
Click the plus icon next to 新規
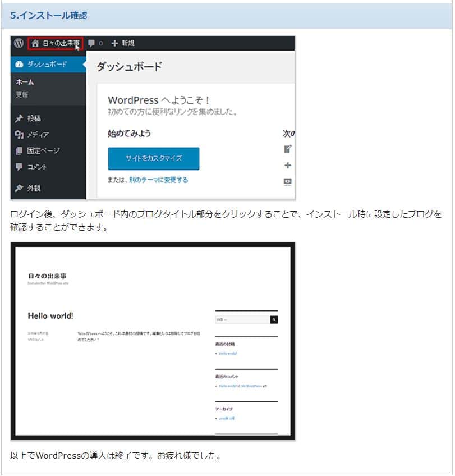(115, 43)
